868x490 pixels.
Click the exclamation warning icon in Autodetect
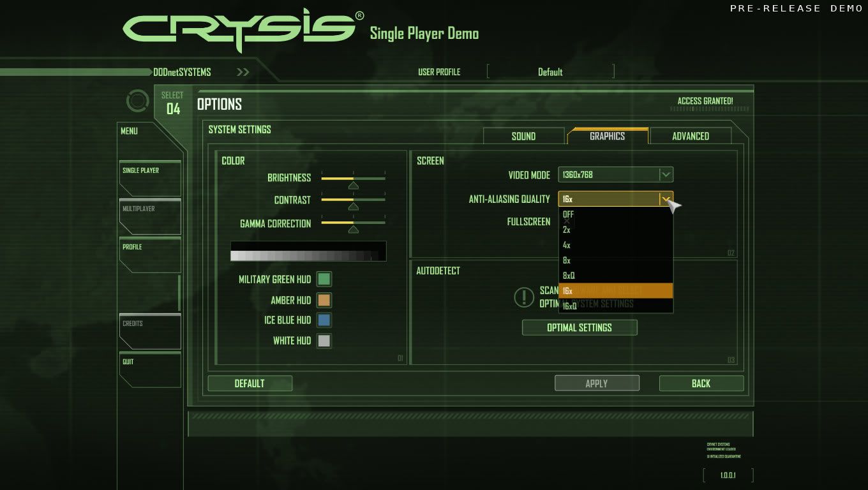(524, 297)
